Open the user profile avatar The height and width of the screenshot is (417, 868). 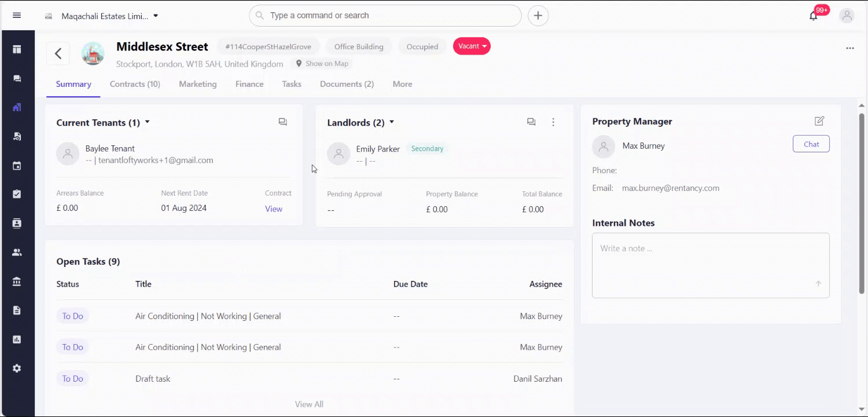click(847, 16)
